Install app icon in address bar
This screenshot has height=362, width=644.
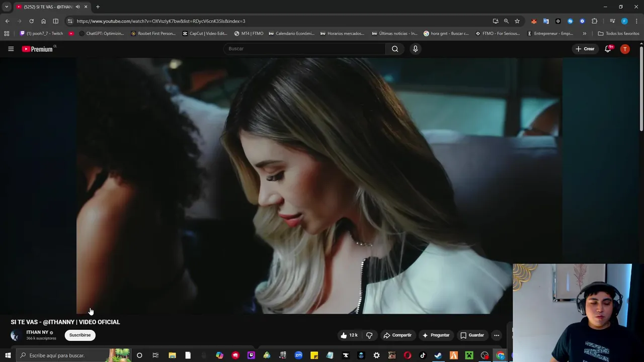496,21
